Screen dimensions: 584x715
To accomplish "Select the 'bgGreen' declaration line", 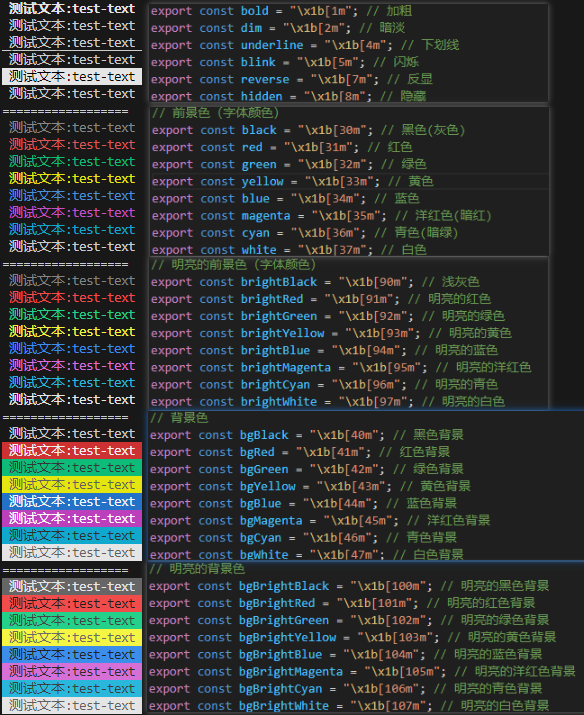I will pos(307,469).
